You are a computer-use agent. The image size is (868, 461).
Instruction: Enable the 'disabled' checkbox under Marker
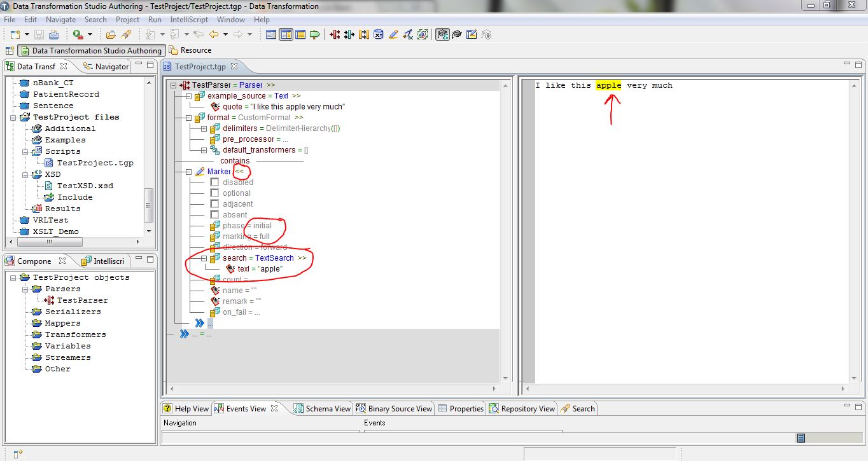point(214,182)
